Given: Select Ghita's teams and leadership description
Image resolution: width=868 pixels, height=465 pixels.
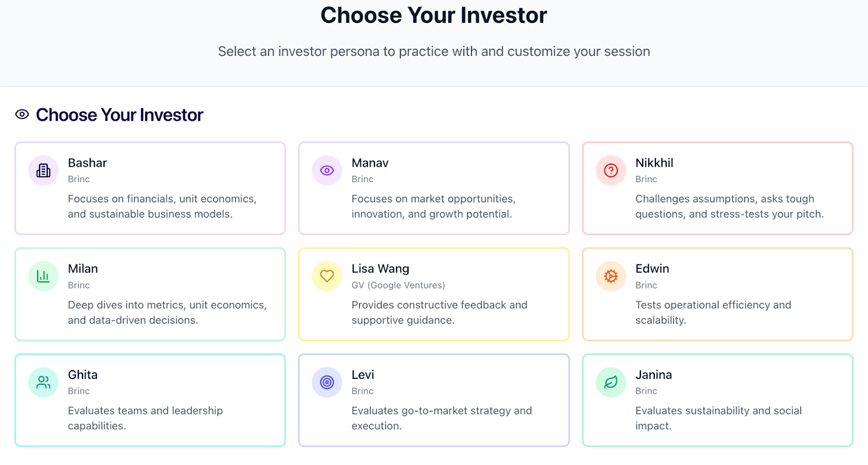Looking at the screenshot, I should [x=145, y=418].
